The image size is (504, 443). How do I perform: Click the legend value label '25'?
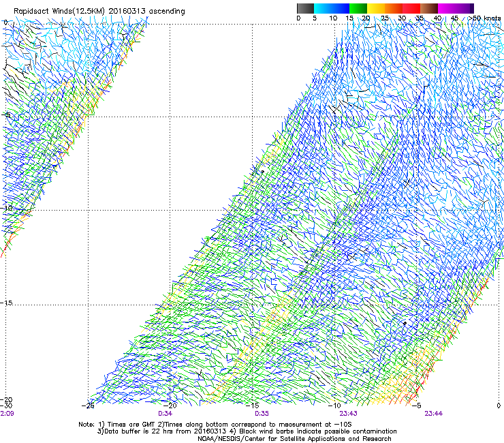tap(384, 18)
